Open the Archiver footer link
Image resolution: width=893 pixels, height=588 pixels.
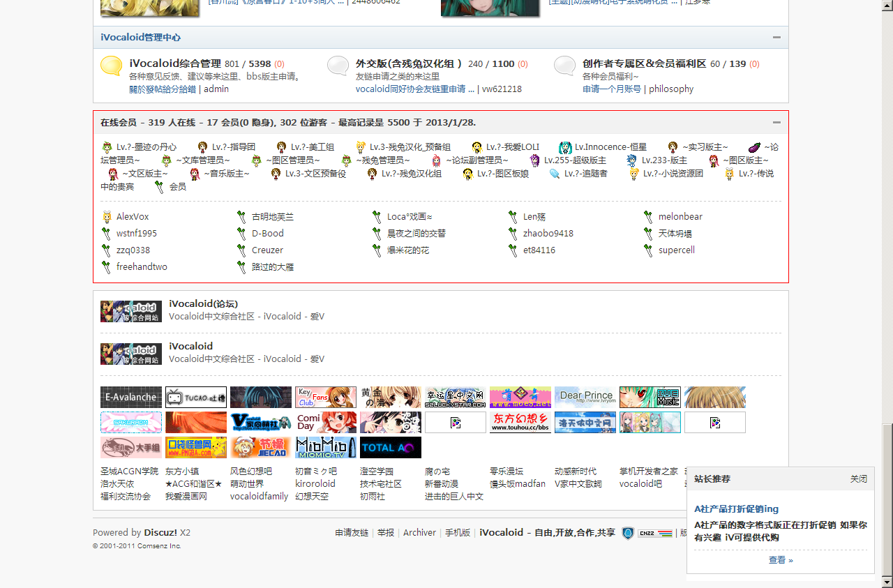419,533
